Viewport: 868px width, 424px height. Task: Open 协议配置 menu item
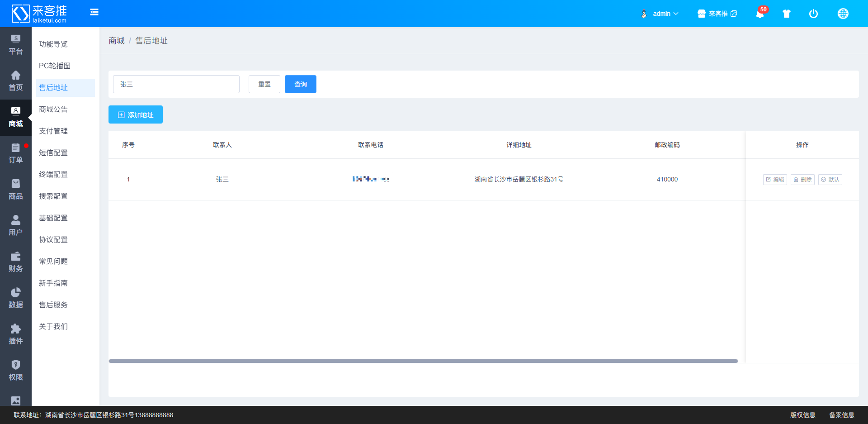pyautogui.click(x=66, y=239)
